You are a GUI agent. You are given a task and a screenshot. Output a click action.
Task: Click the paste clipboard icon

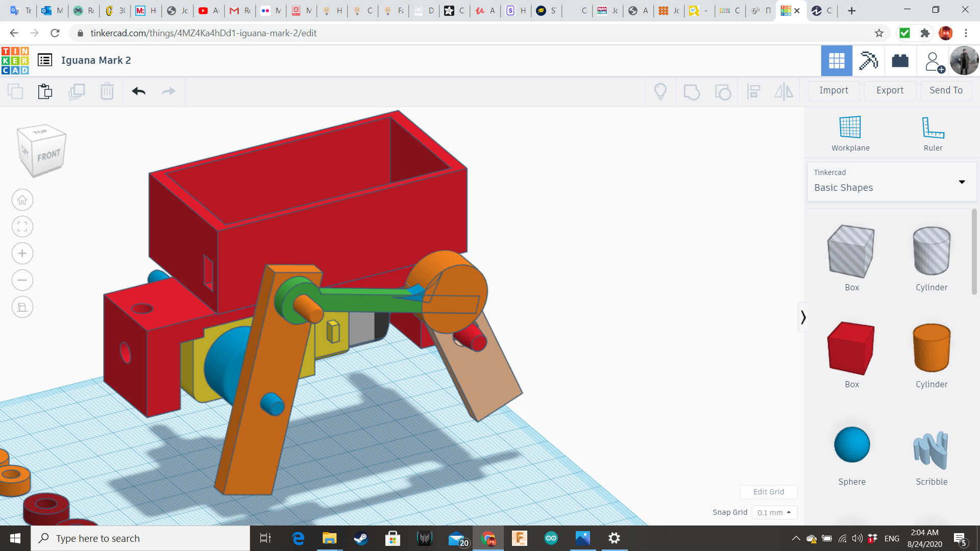point(45,91)
